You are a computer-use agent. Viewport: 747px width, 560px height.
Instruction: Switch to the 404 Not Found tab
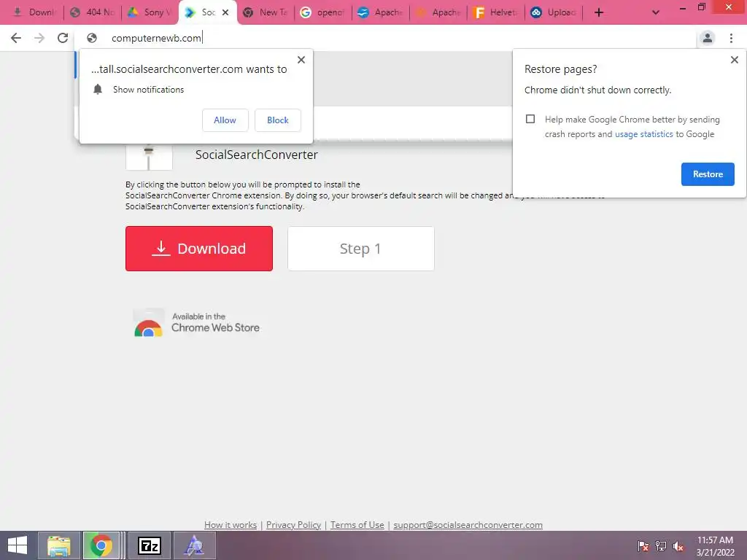tap(92, 12)
